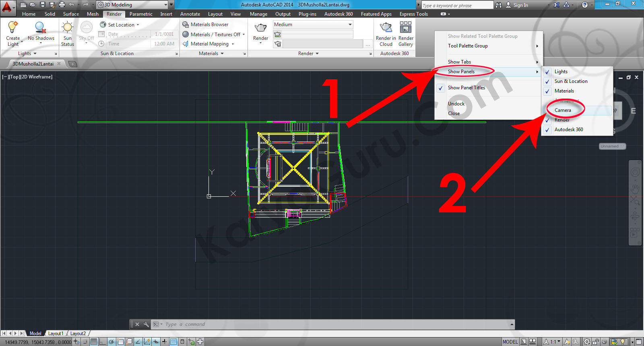Click Undock in the context menu

(x=456, y=104)
